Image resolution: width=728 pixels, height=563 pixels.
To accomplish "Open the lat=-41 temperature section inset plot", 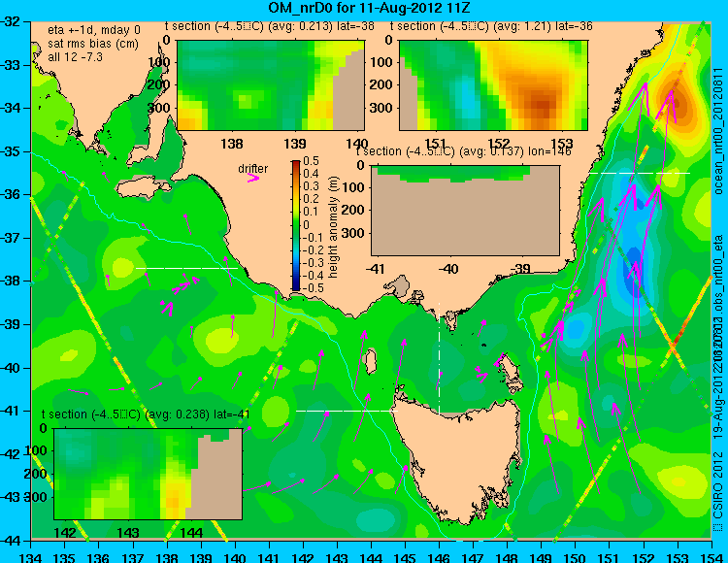I will click(x=148, y=474).
